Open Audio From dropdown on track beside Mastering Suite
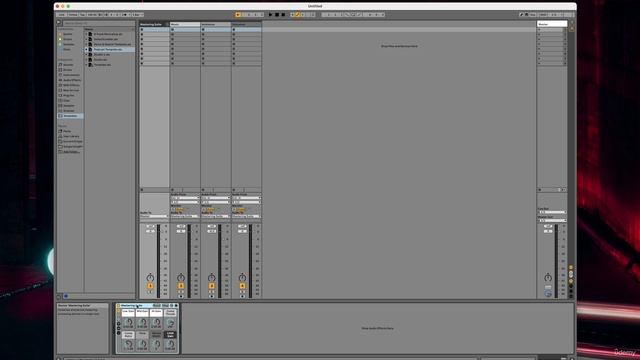 coord(185,198)
